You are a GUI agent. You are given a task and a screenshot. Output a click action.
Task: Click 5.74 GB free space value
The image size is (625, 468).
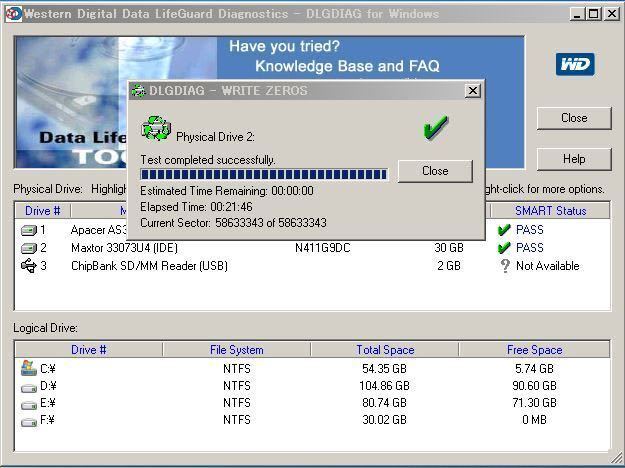534,369
